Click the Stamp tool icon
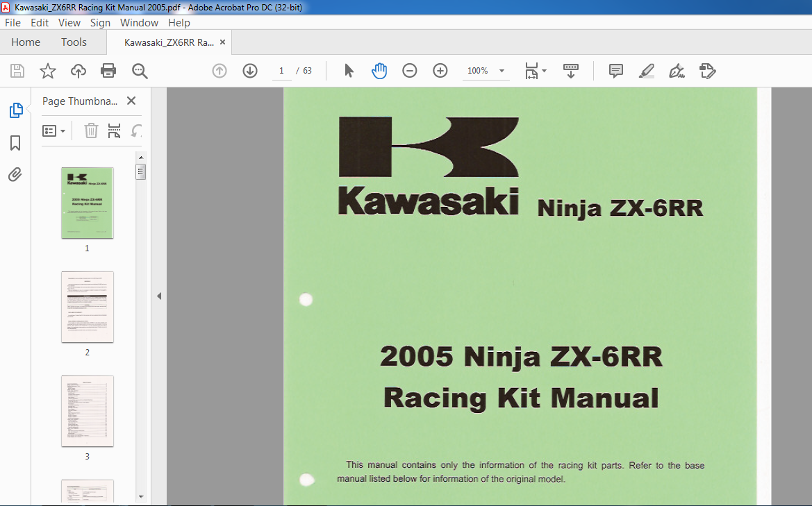Image resolution: width=812 pixels, height=506 pixels. 707,71
